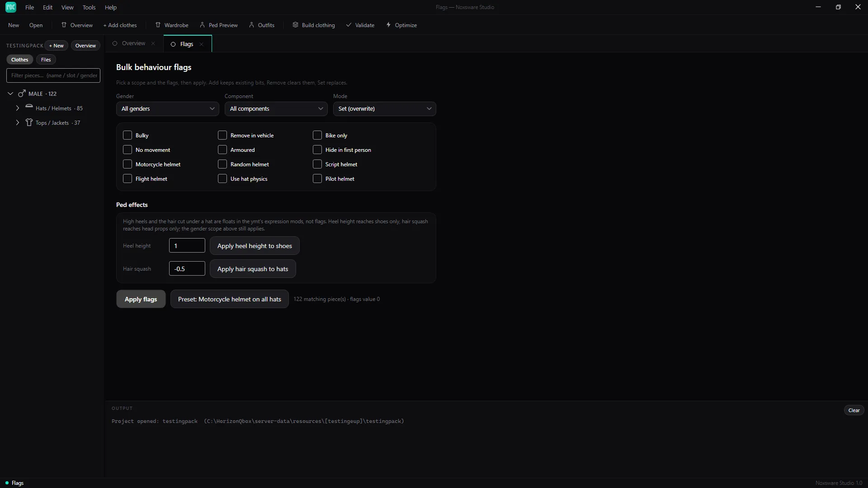The height and width of the screenshot is (488, 868).
Task: Open the File menu
Action: pos(30,8)
